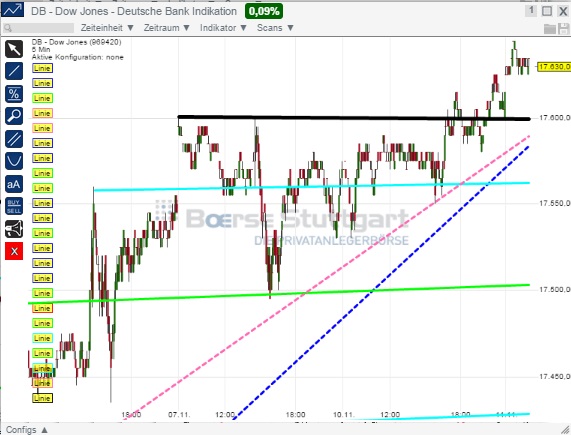Click the window title 'DB - Dow Jones - Deutsche Bank Indikation'
This screenshot has width=571, height=435.
click(134, 11)
